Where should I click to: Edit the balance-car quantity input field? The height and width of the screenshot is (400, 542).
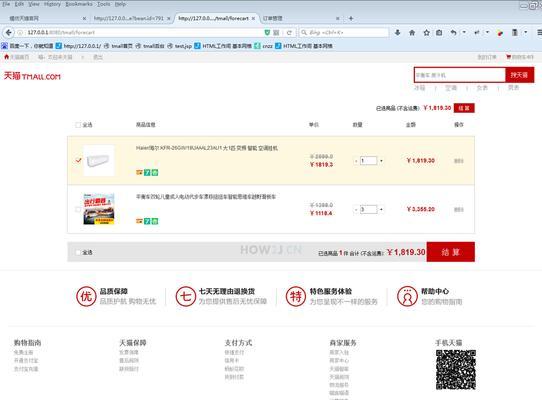(368, 210)
